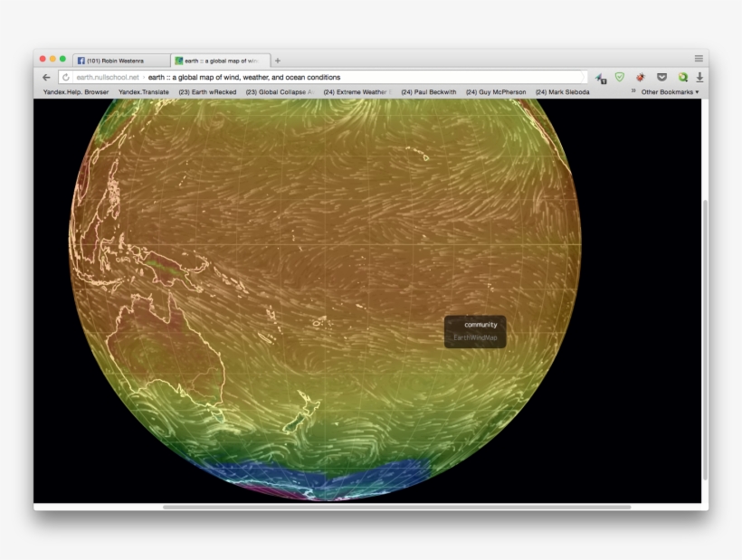Open the hamburger menu in the browser

pos(699,59)
